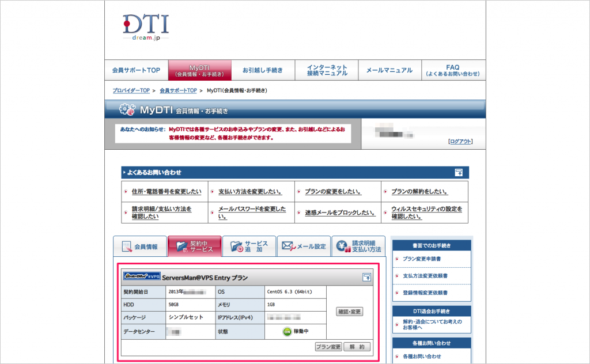This screenshot has height=364, width=590.
Task: Switch to the 契約中サービス tab
Action: point(195,247)
